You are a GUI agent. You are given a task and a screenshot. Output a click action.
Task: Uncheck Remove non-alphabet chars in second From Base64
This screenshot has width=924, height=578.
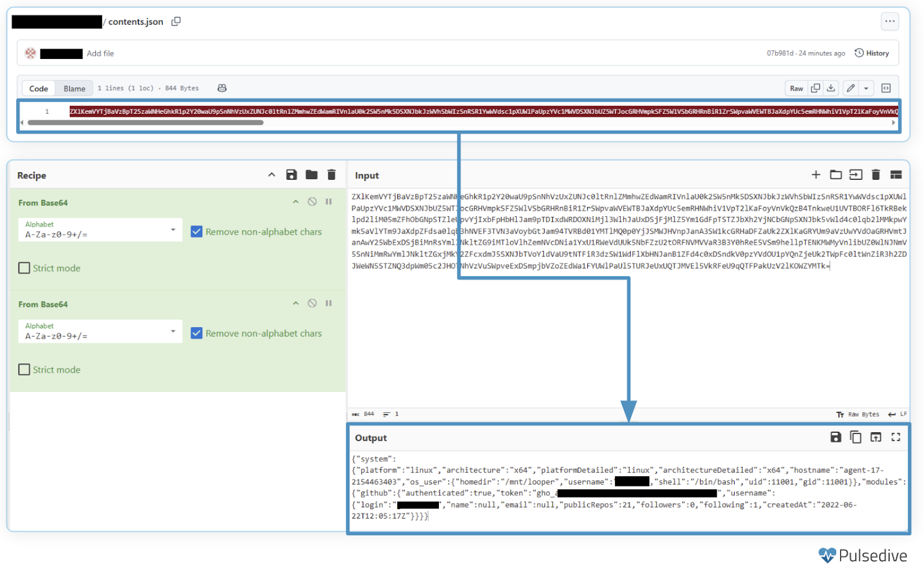(x=197, y=334)
